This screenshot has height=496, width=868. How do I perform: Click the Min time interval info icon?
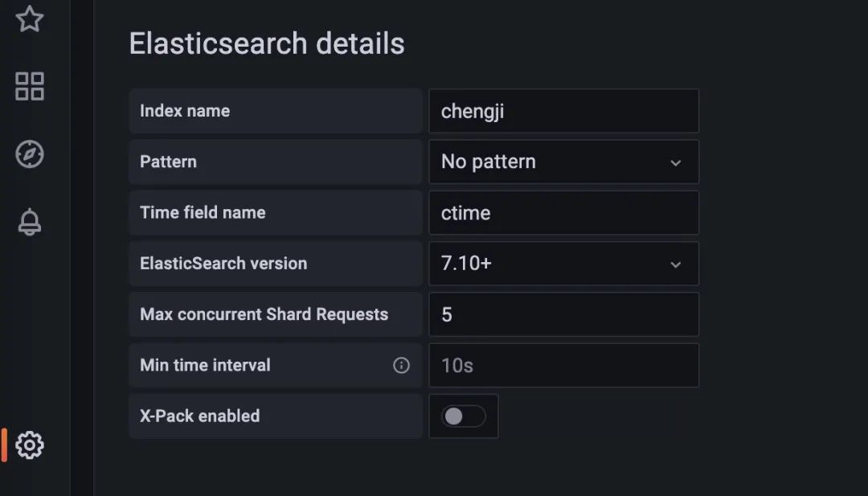[x=401, y=365]
